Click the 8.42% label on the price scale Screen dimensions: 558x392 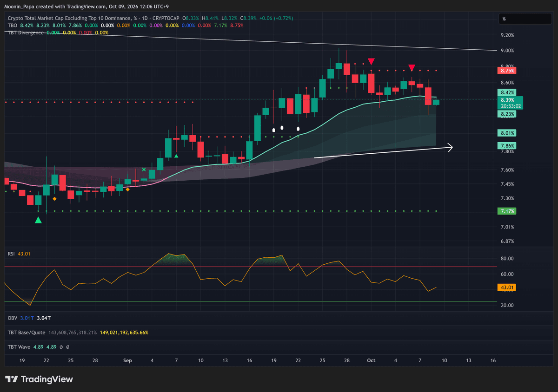click(x=506, y=92)
